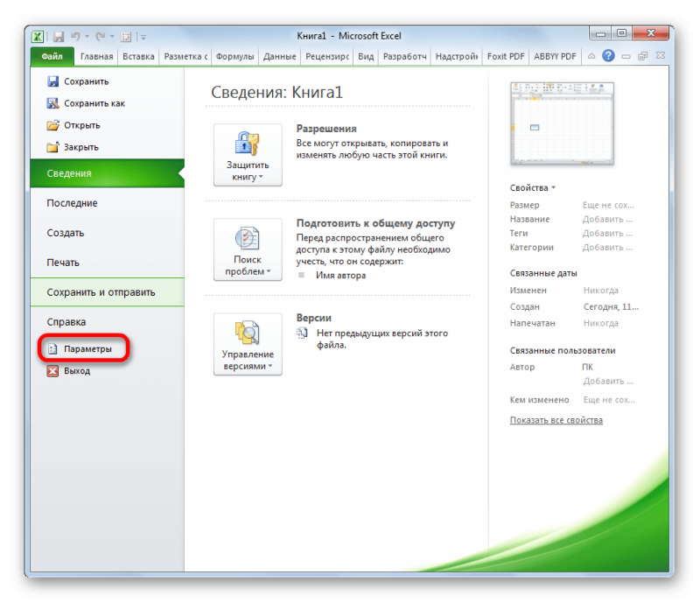Switch to the Разметка страницы ribbon tab

(x=185, y=56)
